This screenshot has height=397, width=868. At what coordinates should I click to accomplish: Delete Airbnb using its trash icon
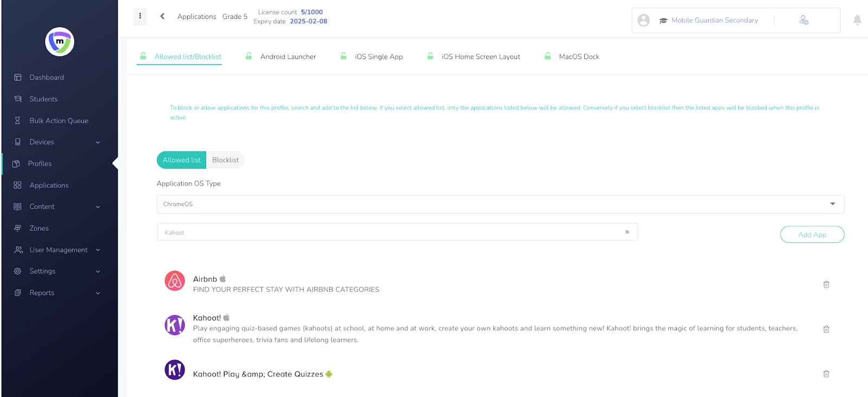826,284
